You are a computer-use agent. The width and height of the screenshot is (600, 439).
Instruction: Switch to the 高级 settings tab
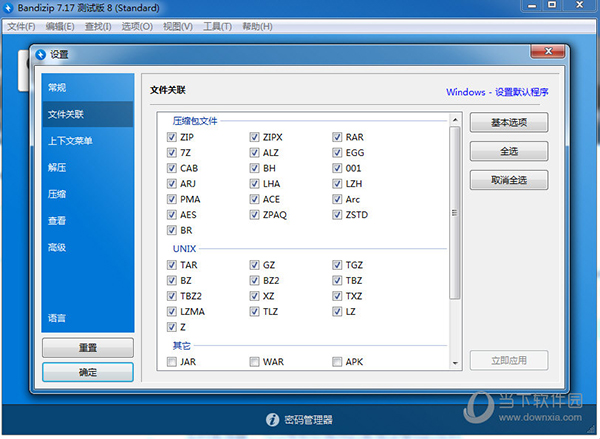pos(88,247)
